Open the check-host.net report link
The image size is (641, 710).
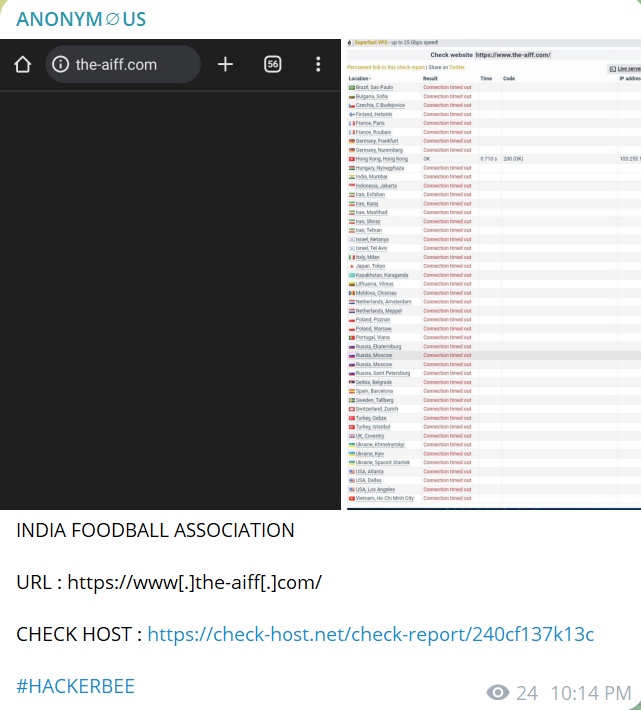pos(370,634)
